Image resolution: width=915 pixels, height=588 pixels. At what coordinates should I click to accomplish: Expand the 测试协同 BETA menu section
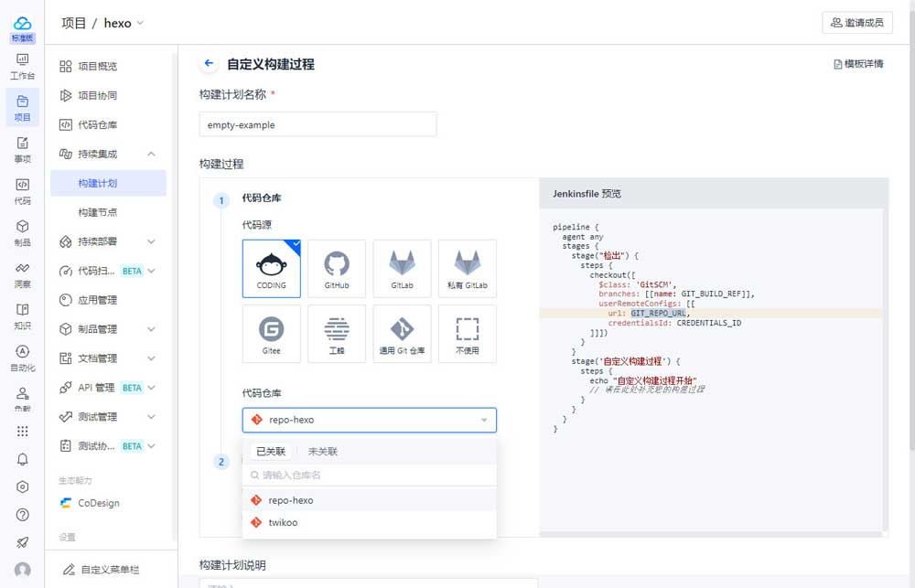151,445
